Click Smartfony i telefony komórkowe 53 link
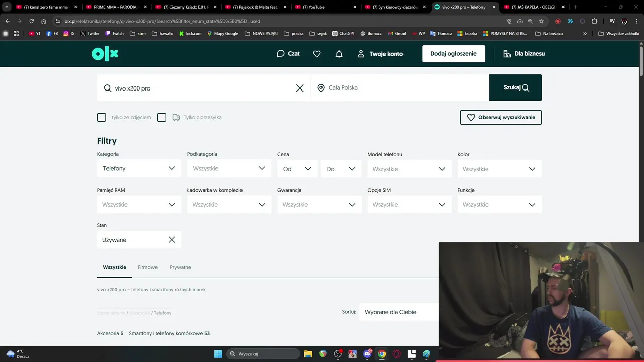This screenshot has height=362, width=644. coord(169,333)
